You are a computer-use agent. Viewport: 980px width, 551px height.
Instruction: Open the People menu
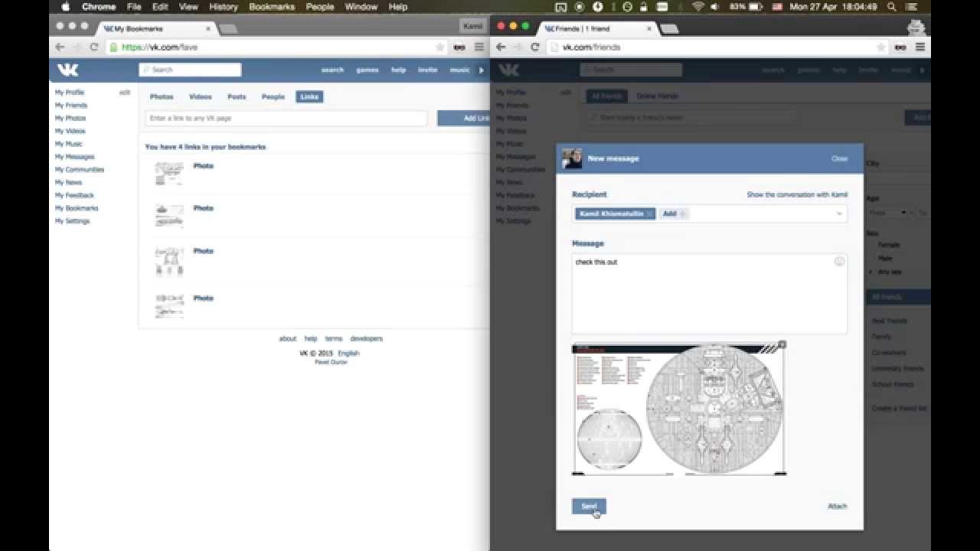click(320, 7)
